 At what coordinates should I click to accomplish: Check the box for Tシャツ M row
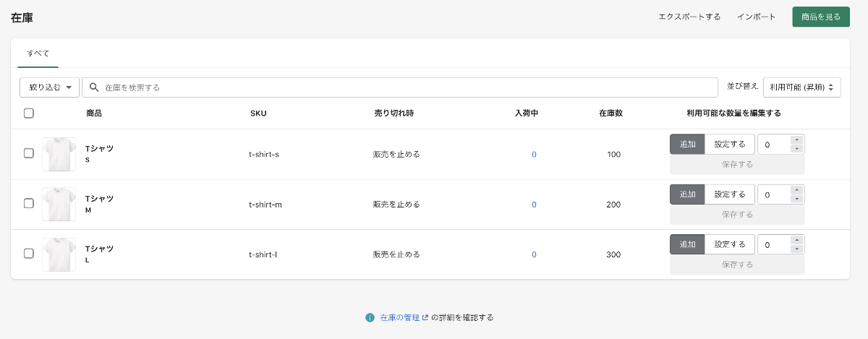click(x=29, y=204)
